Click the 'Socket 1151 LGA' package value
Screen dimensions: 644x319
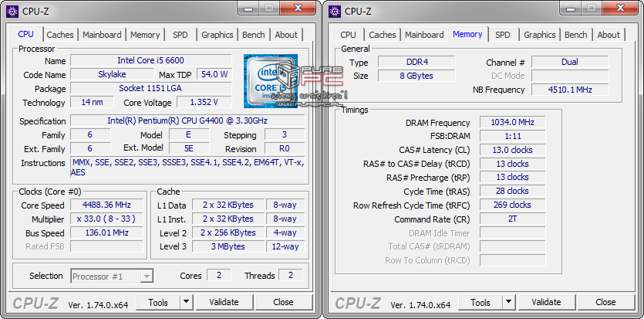pos(150,88)
